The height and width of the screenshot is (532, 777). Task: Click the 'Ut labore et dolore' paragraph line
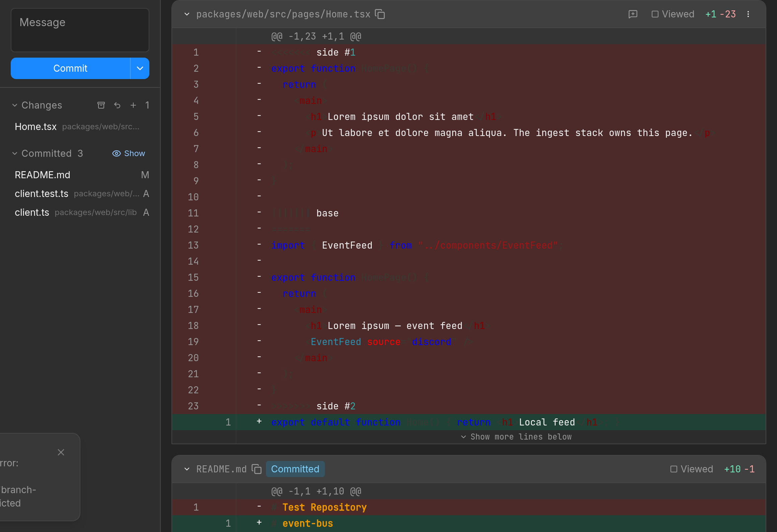(469, 133)
